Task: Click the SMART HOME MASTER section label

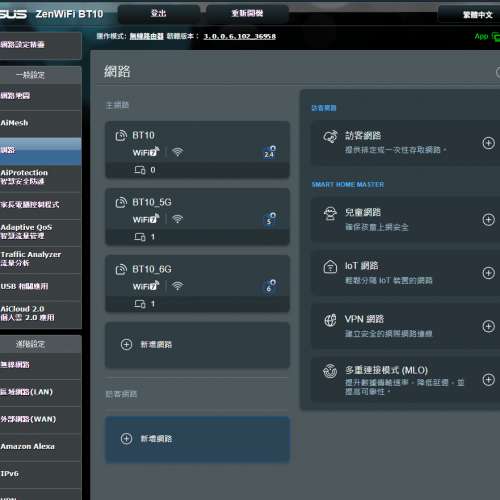Action: [x=348, y=185]
